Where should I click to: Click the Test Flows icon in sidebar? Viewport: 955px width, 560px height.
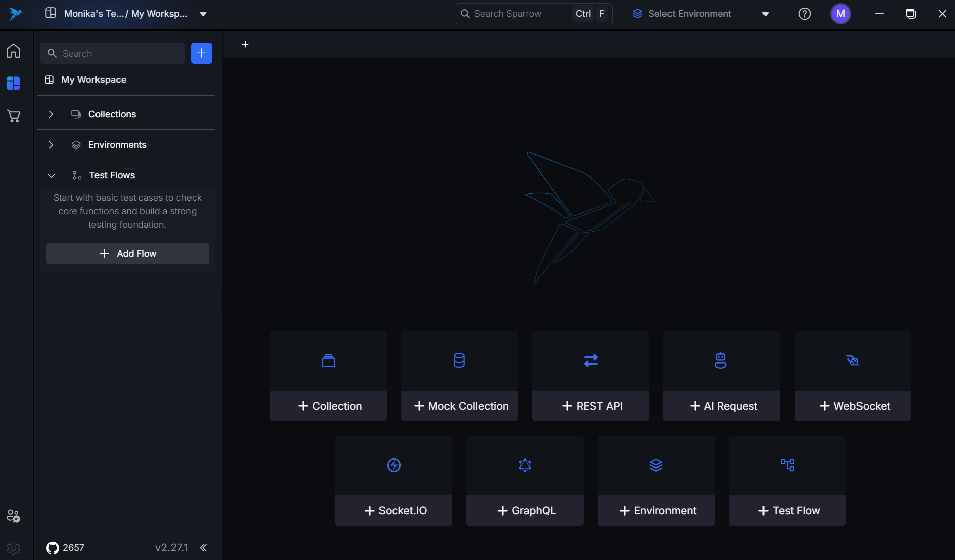[77, 175]
